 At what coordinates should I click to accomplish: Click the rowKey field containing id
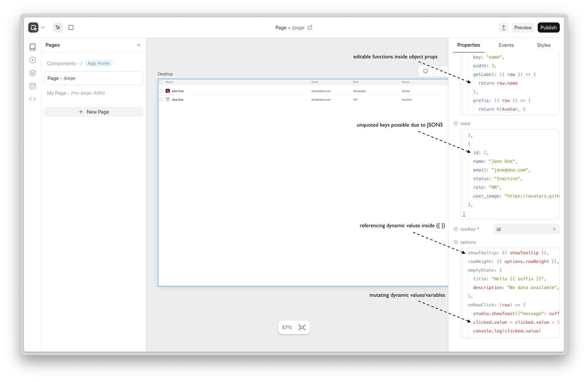point(523,229)
